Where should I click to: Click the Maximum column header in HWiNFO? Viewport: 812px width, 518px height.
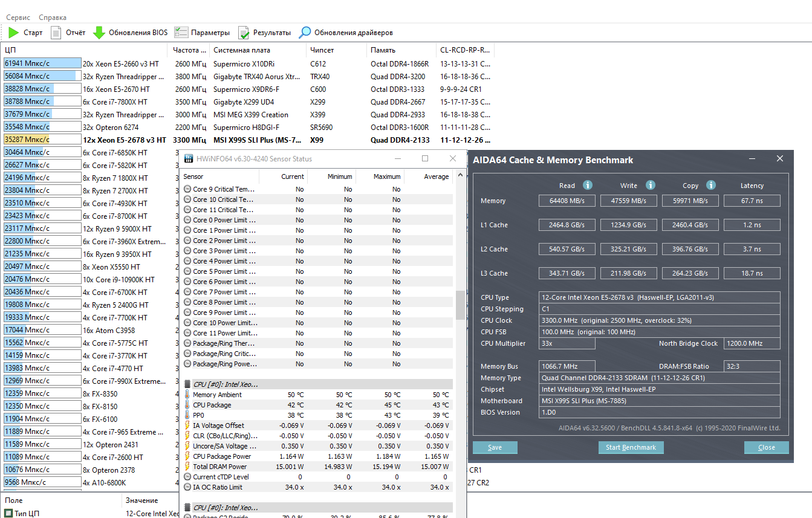point(380,176)
